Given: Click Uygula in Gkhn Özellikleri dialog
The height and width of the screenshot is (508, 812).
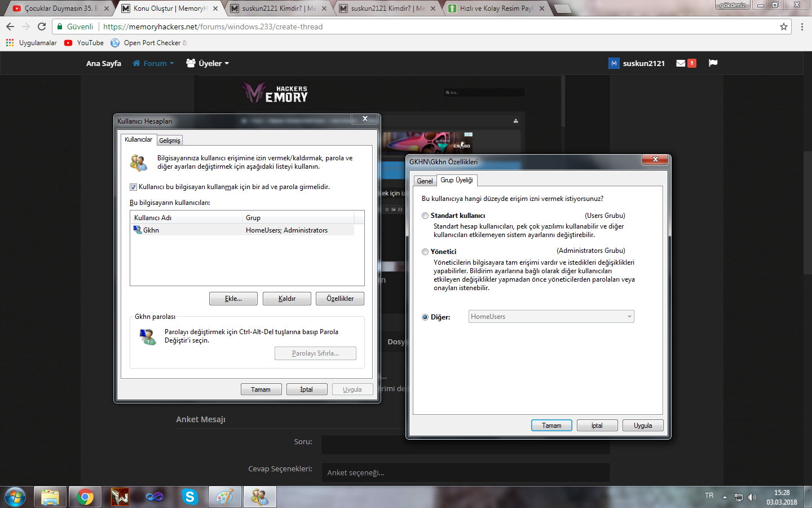Looking at the screenshot, I should coord(643,426).
